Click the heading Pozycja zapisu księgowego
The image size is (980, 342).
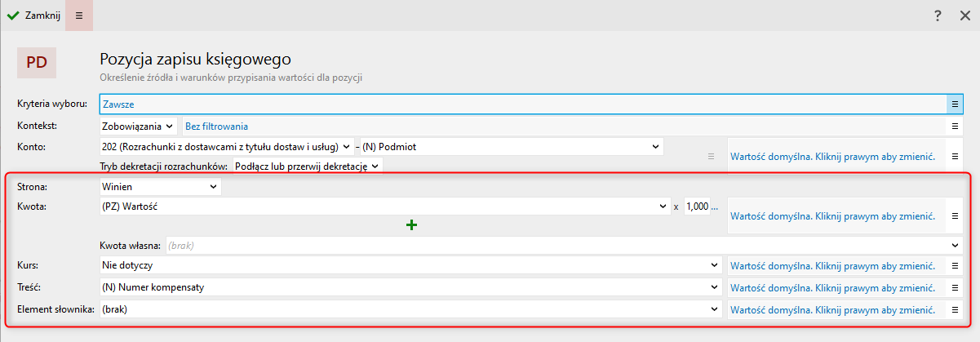pyautogui.click(x=196, y=59)
